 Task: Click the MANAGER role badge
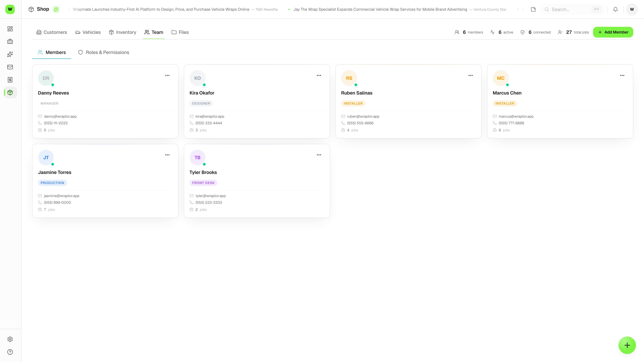point(49,103)
